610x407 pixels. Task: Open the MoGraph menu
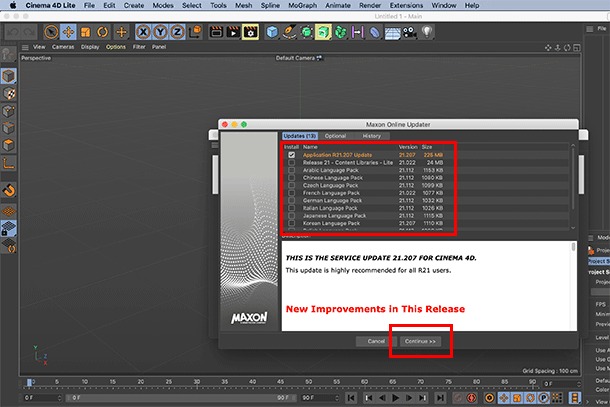pyautogui.click(x=302, y=5)
